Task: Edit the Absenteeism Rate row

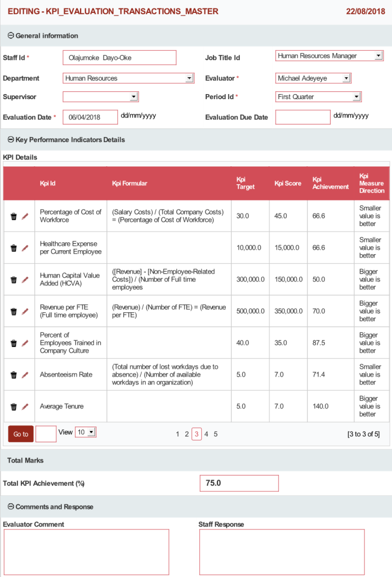Action: [x=25, y=375]
